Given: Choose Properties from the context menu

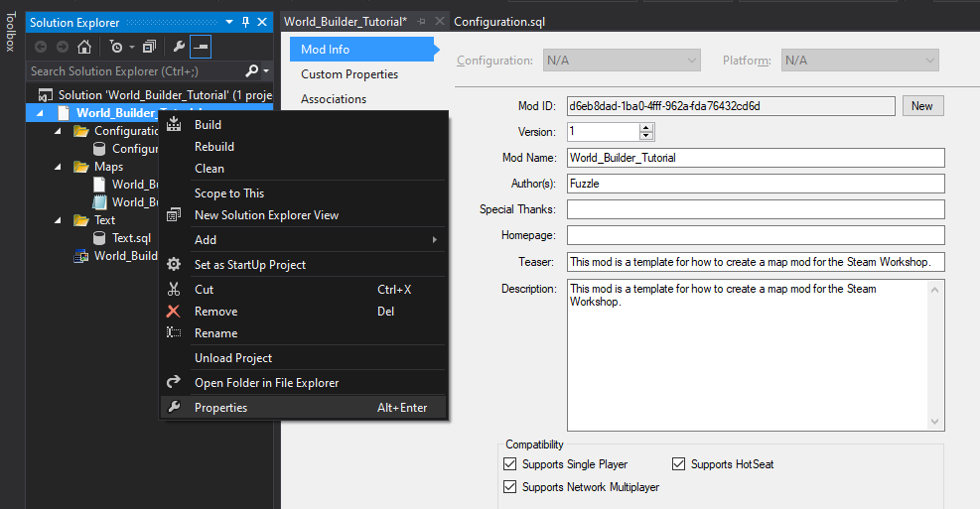Looking at the screenshot, I should 220,408.
